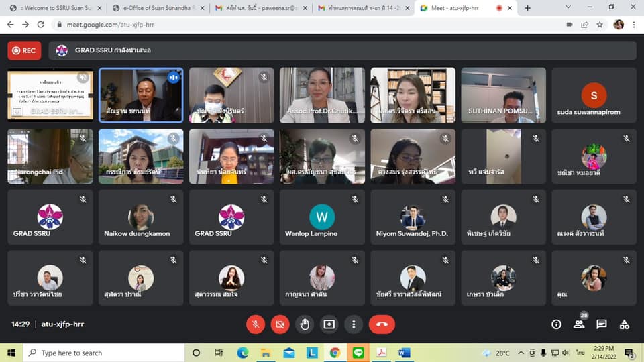The width and height of the screenshot is (644, 362).
Task: Open a new browser tab
Action: coord(527,8)
